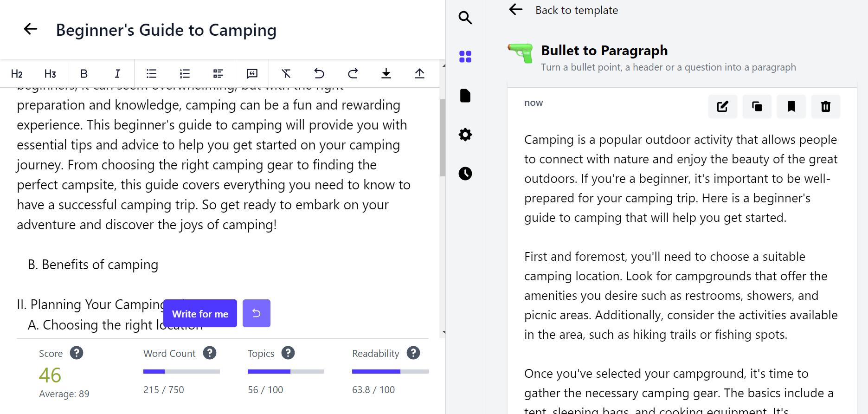Toggle italic formatting
Viewport: 868px width, 414px height.
tap(117, 74)
